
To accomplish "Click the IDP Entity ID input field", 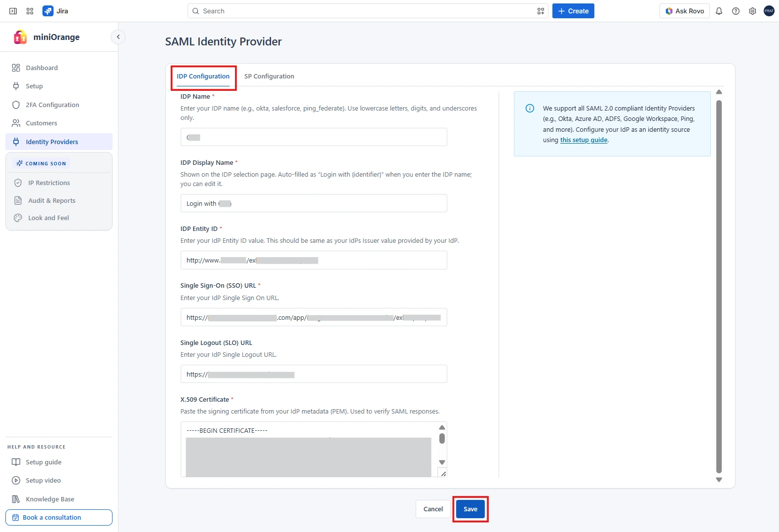I will point(314,260).
